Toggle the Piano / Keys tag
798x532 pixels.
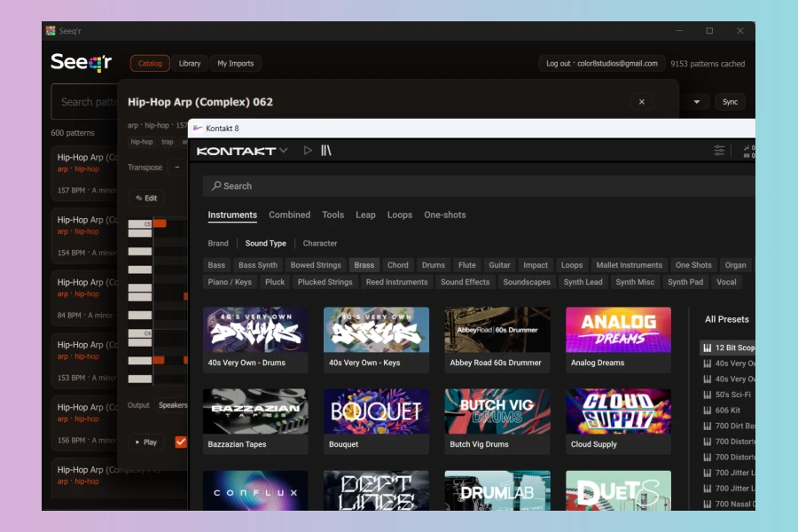coord(230,282)
